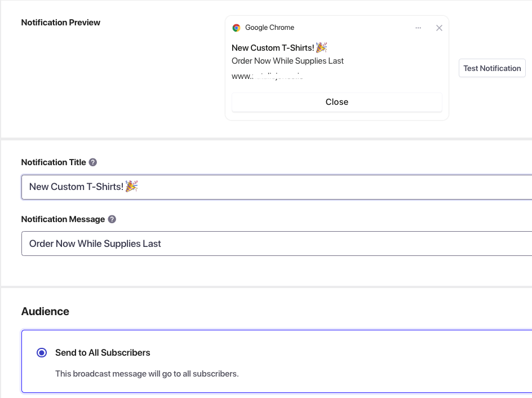Dismiss the preview with the X icon

click(x=439, y=28)
